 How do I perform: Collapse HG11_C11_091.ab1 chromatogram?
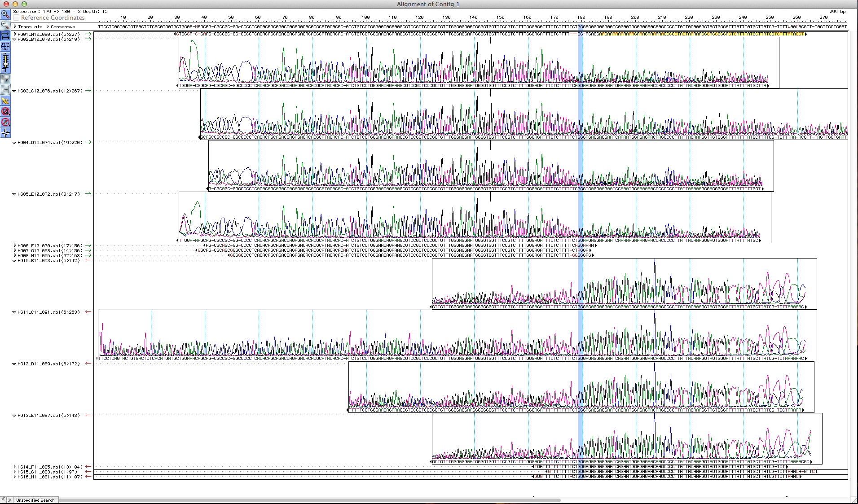14,312
